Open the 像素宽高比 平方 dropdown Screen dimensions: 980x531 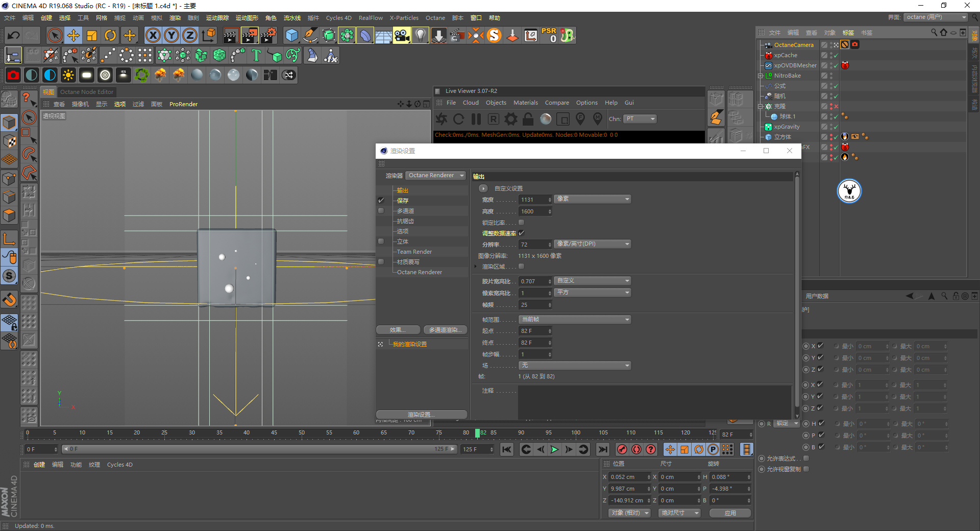pyautogui.click(x=593, y=292)
